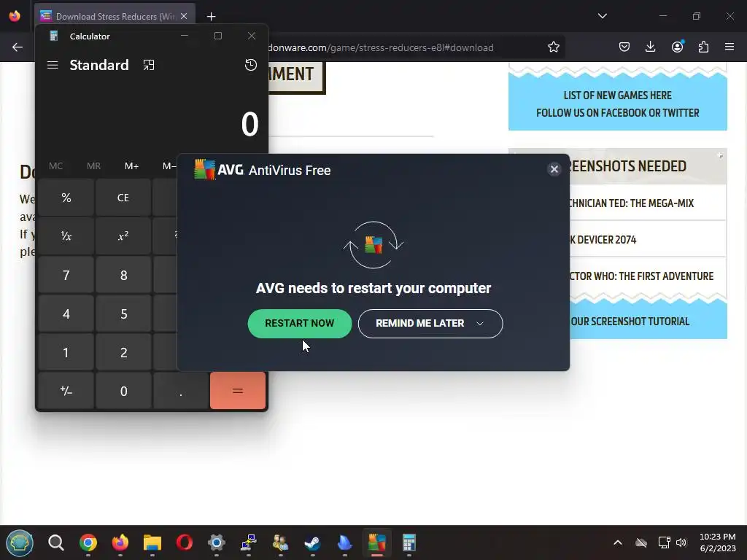Switch to Firefox taskbar icon
The height and width of the screenshot is (560, 747).
pyautogui.click(x=120, y=542)
